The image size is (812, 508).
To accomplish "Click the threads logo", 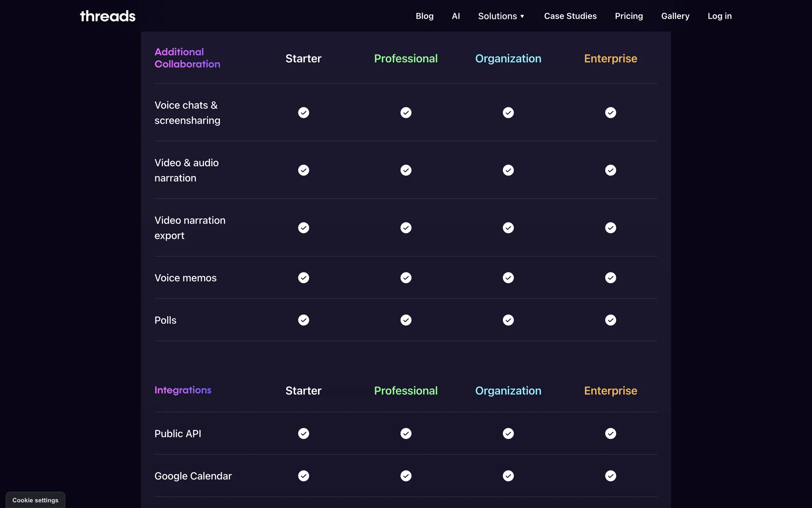I will (x=107, y=16).
